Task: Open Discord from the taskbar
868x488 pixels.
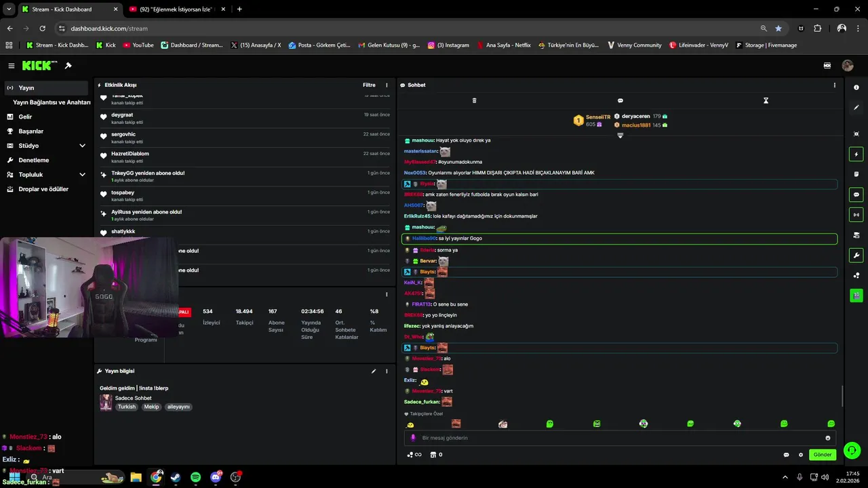Action: tap(216, 477)
